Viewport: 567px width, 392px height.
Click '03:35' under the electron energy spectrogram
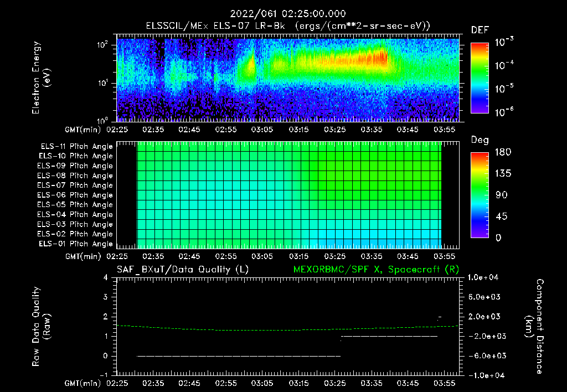point(372,130)
